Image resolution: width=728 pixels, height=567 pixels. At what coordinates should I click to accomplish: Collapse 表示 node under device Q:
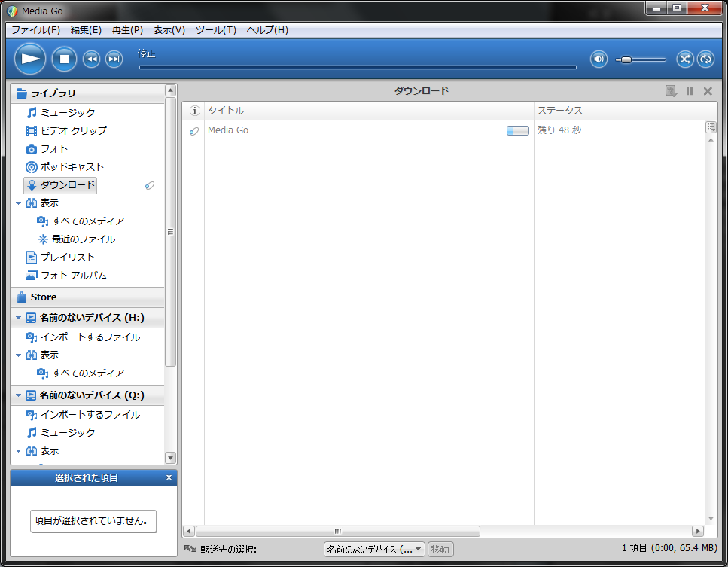(19, 451)
